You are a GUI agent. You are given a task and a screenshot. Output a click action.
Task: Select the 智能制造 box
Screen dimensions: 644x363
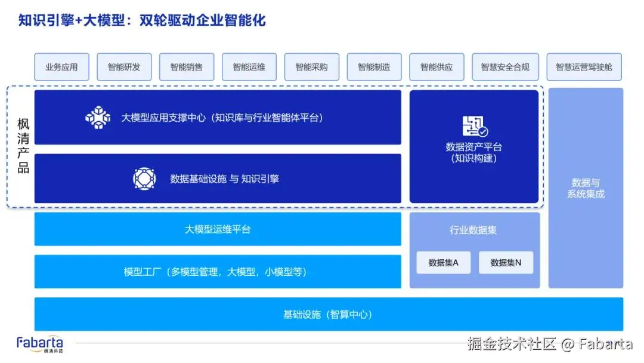tap(374, 67)
